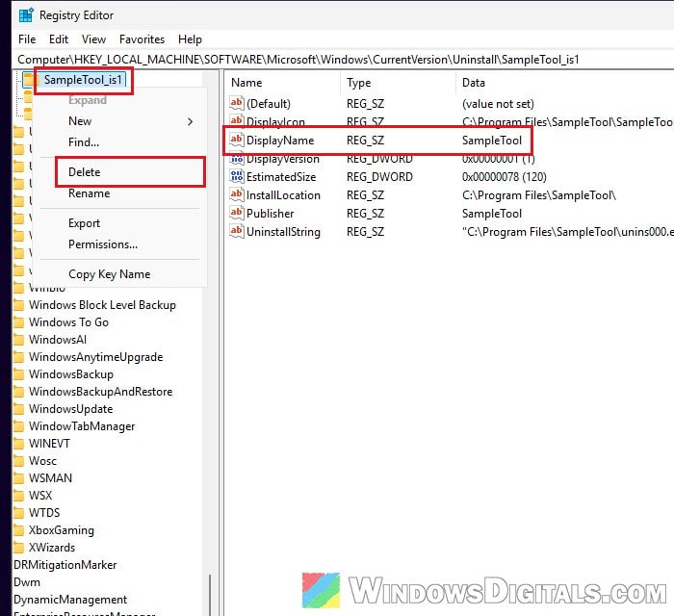Click the DisplayName string icon

[237, 140]
